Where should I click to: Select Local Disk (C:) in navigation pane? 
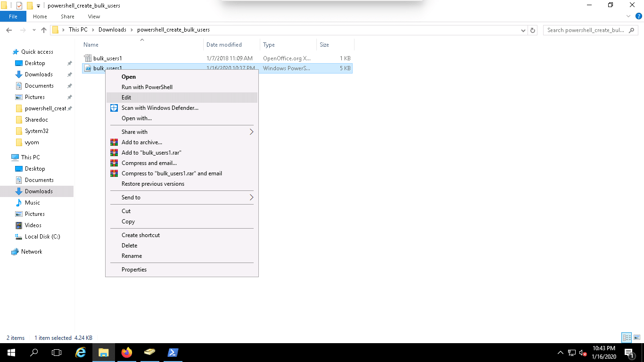(x=42, y=237)
